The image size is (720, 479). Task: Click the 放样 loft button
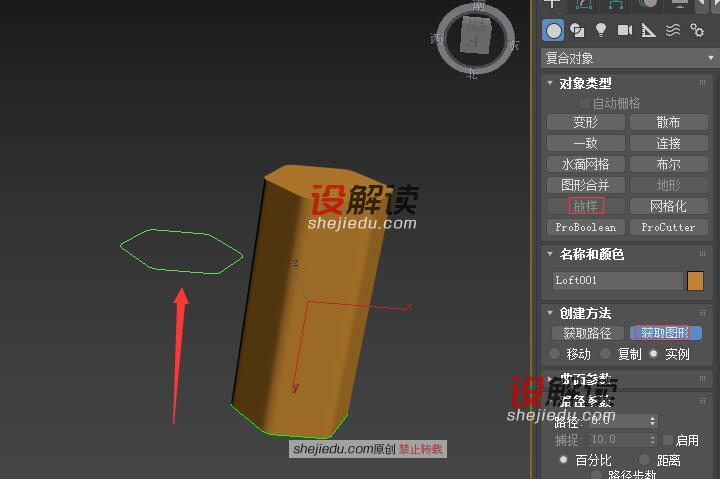(x=585, y=206)
